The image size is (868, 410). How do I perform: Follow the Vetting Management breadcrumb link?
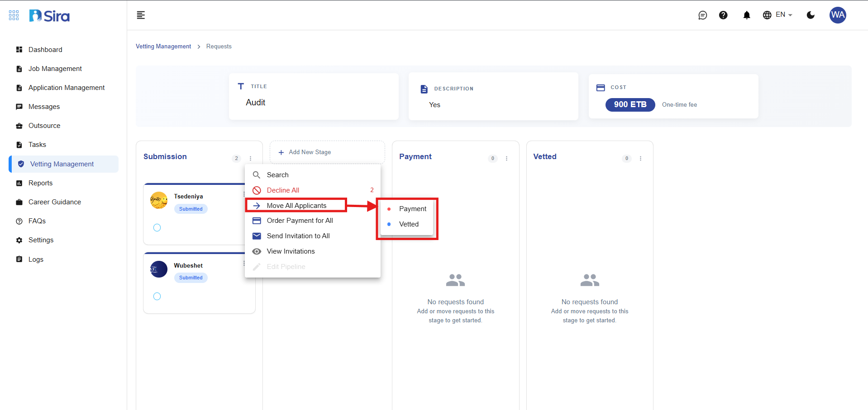[x=163, y=47]
